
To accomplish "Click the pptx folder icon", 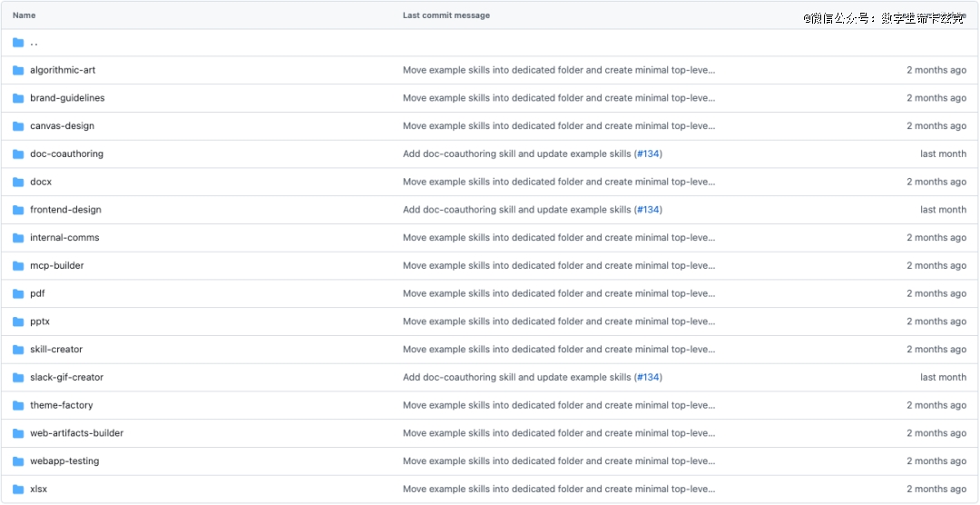I will pyautogui.click(x=18, y=322).
